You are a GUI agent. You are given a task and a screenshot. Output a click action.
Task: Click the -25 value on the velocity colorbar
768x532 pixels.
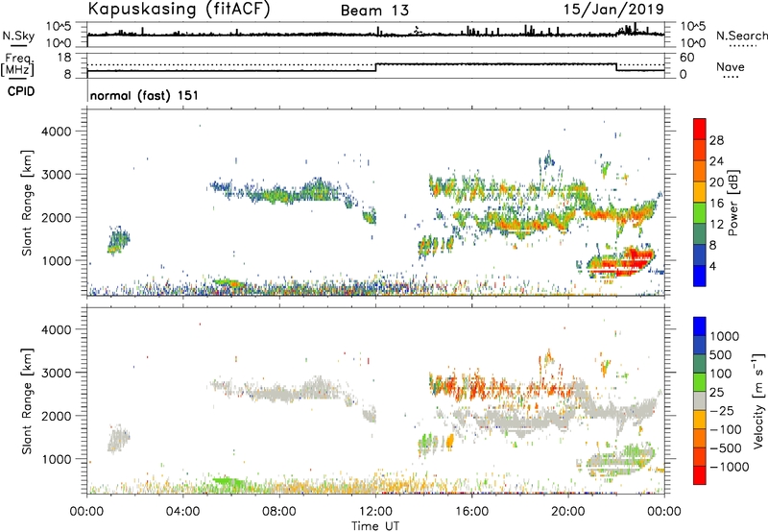[x=723, y=410]
